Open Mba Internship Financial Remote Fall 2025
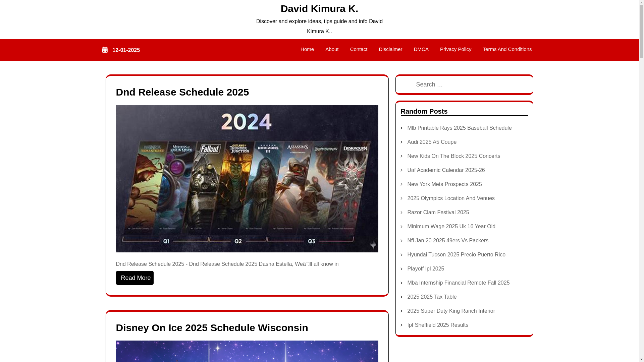The image size is (644, 362). (458, 283)
